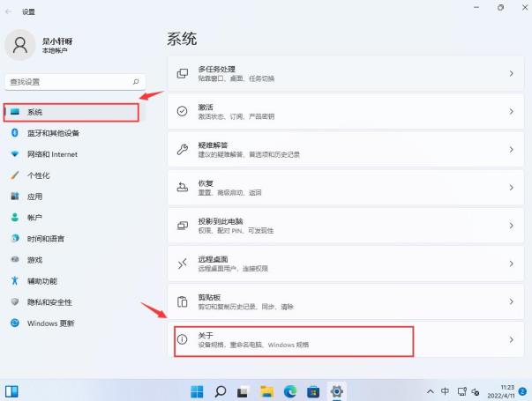Image resolution: width=532 pixels, height=401 pixels.
Task: Expand chevron on 疑难解答 row
Action: [x=512, y=150]
